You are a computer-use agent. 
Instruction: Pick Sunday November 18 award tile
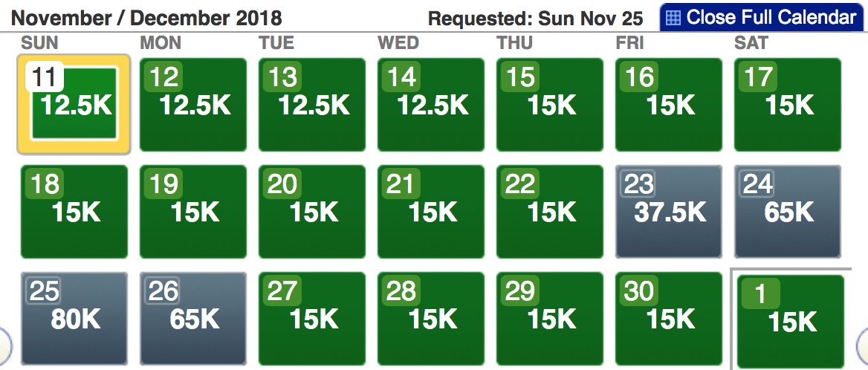pyautogui.click(x=74, y=211)
